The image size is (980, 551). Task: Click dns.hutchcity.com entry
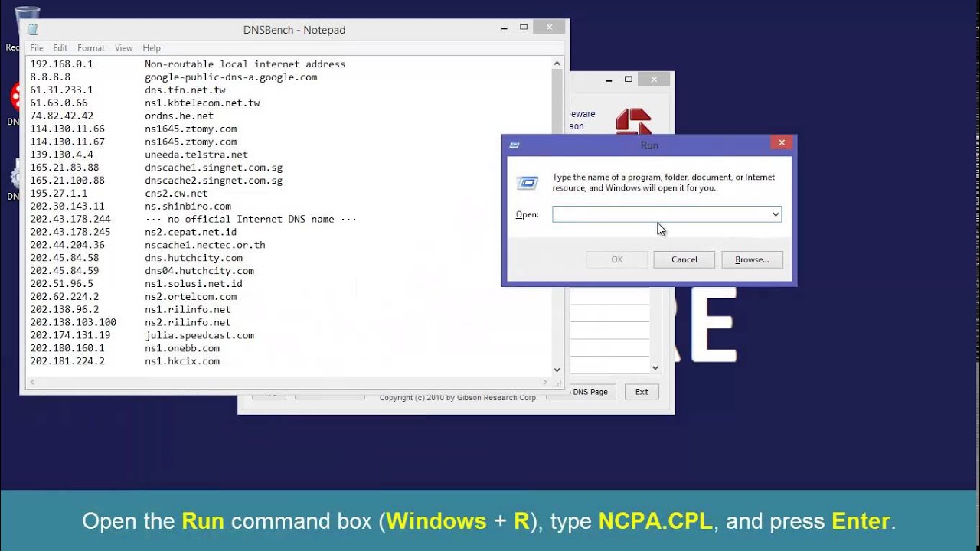194,258
